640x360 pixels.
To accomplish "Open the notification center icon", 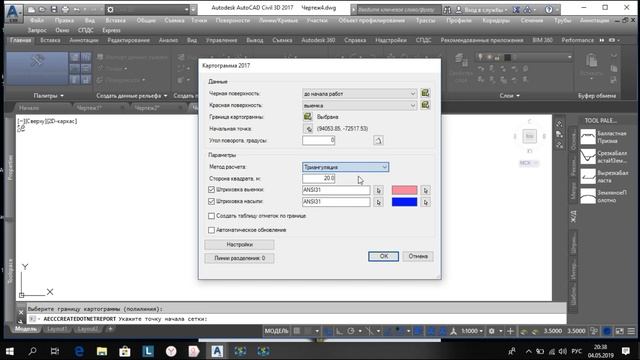I will 625,351.
